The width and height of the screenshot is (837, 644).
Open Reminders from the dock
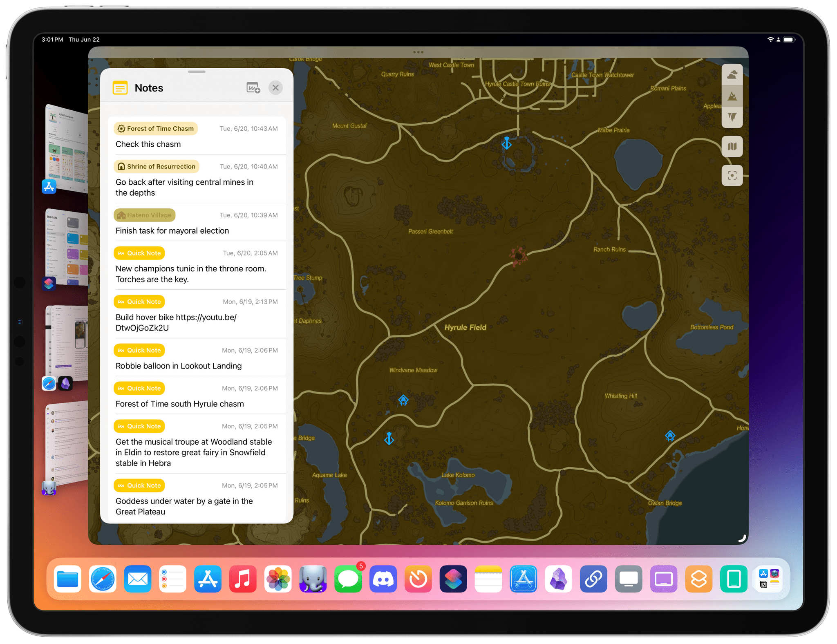tap(173, 579)
